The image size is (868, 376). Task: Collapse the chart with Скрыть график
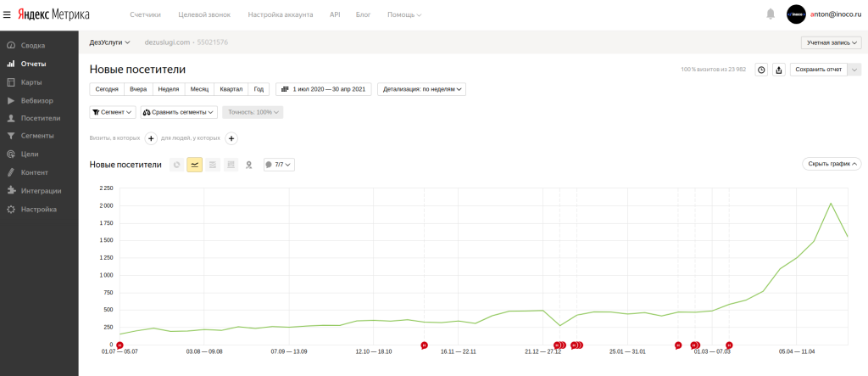coord(831,164)
